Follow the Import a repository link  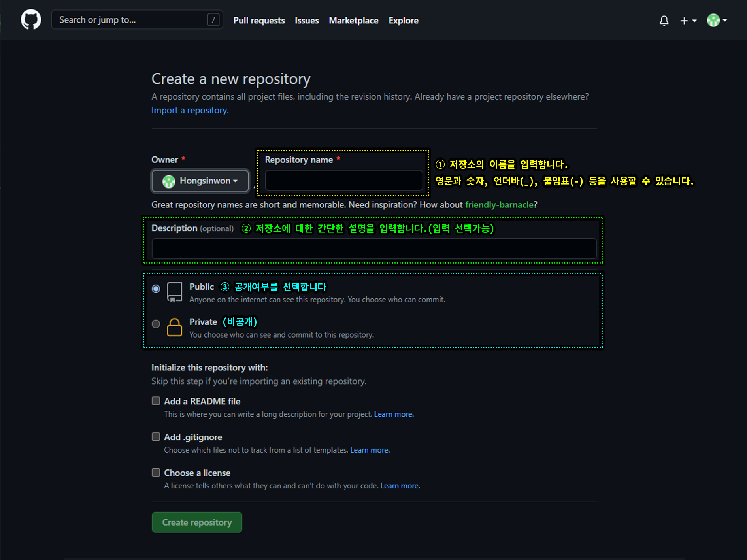(190, 110)
